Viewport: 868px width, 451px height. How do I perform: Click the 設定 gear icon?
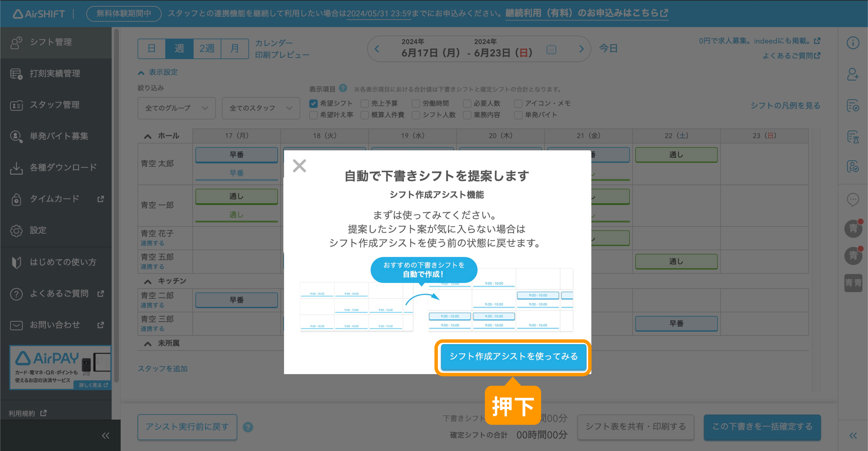(x=16, y=231)
